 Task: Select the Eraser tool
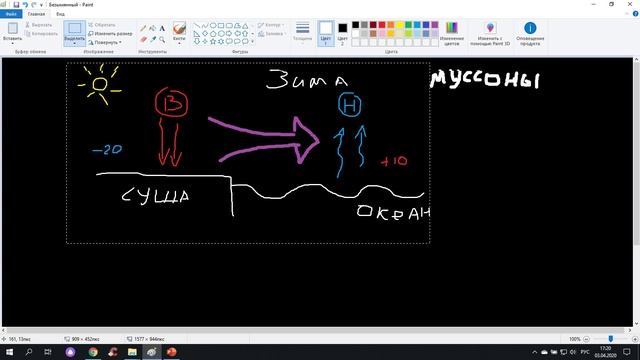tap(143, 39)
